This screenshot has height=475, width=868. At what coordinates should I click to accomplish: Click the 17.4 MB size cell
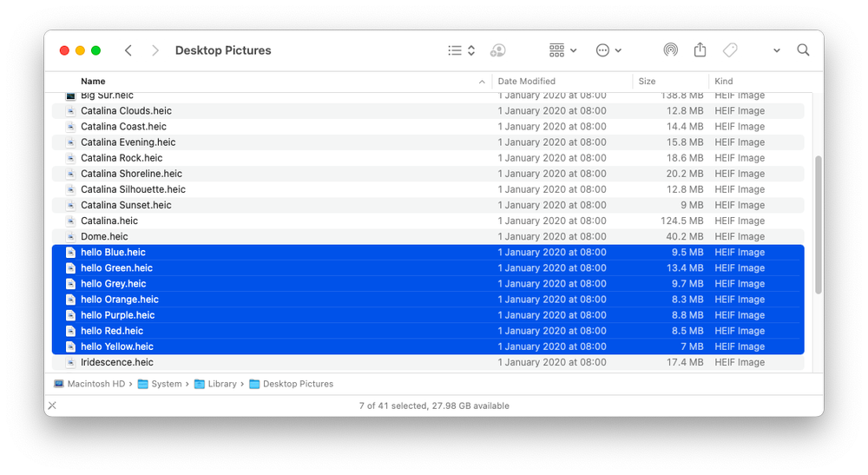[x=684, y=362]
